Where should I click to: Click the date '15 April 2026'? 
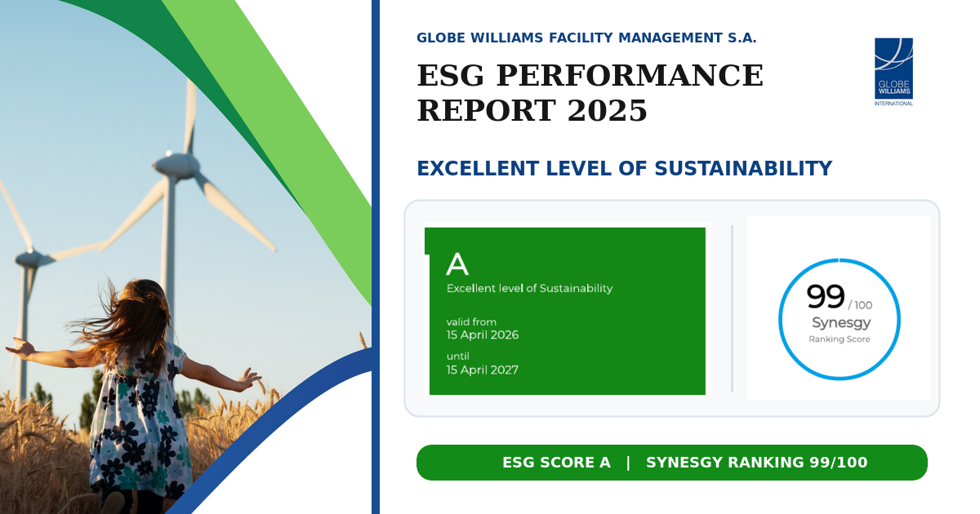click(482, 335)
